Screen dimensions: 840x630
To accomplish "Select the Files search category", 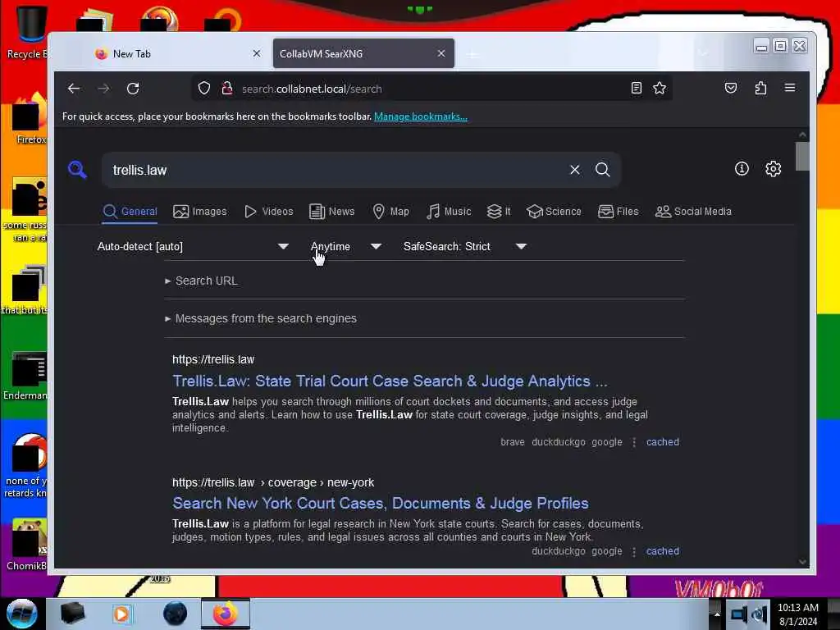I will [619, 212].
